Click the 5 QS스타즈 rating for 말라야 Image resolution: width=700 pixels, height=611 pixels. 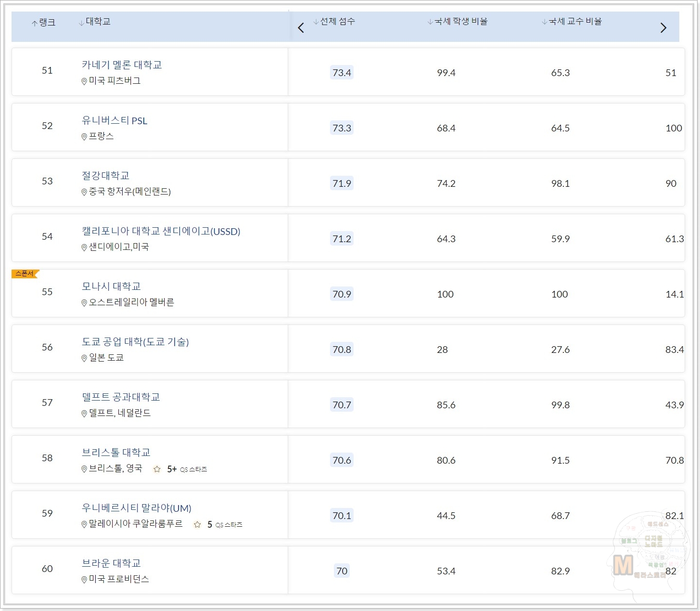225,524
